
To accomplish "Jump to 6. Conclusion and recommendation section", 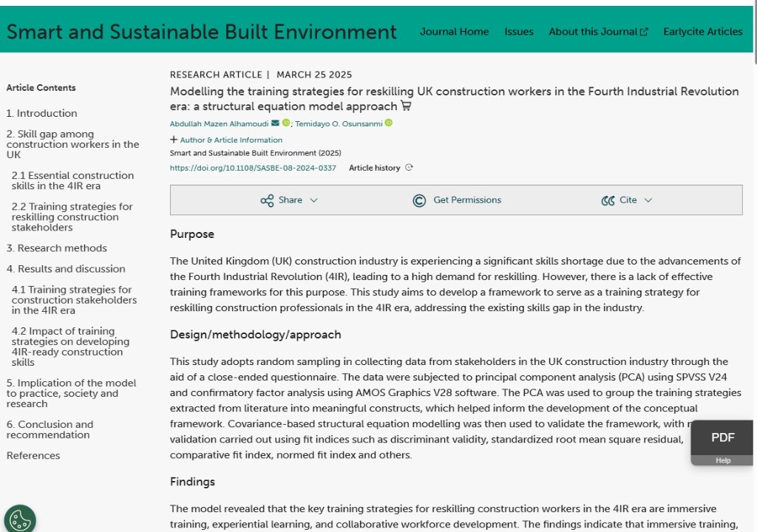I will (x=50, y=429).
